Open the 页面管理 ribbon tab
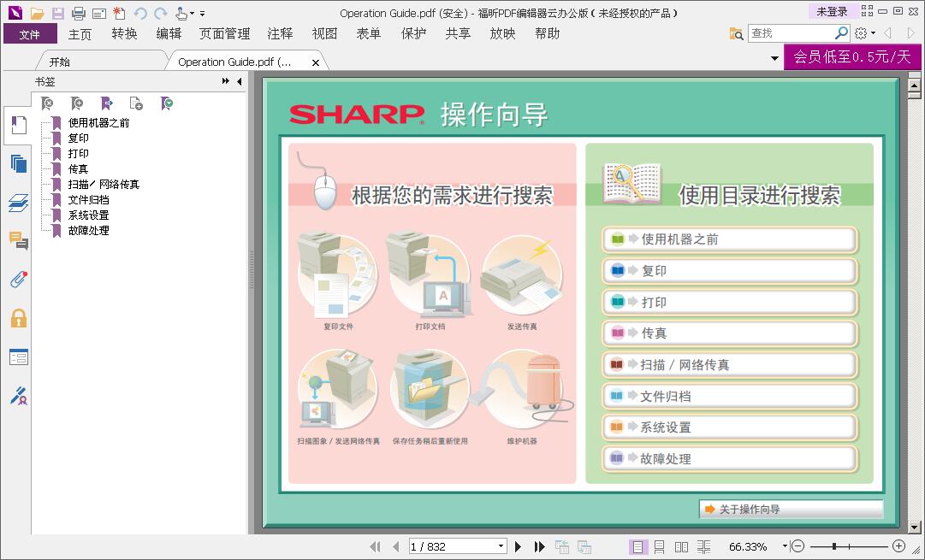This screenshot has width=925, height=560. pyautogui.click(x=225, y=33)
